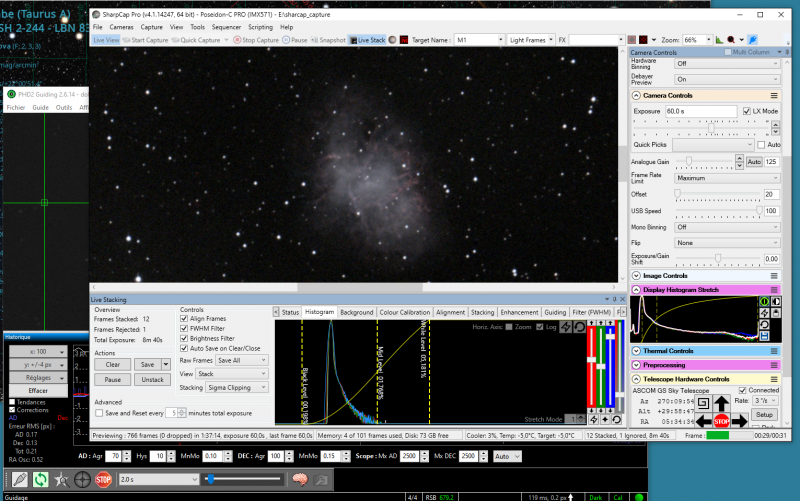Viewport: 800px width, 501px height.
Task: Open the Cameras menu
Action: click(x=121, y=27)
